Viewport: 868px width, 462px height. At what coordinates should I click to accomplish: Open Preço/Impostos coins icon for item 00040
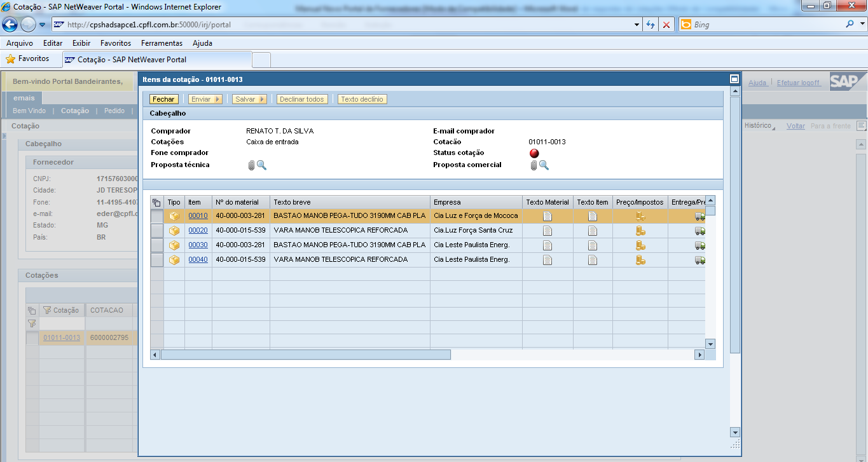(x=640, y=260)
